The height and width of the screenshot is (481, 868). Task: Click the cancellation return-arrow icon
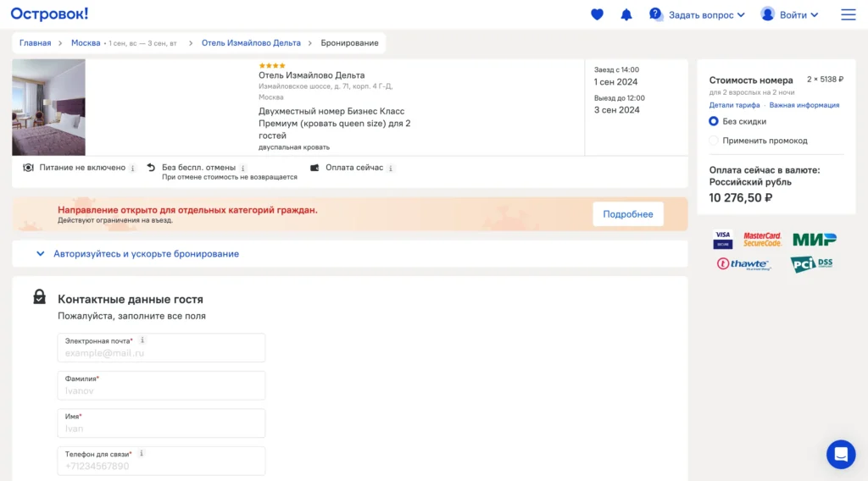tap(151, 168)
